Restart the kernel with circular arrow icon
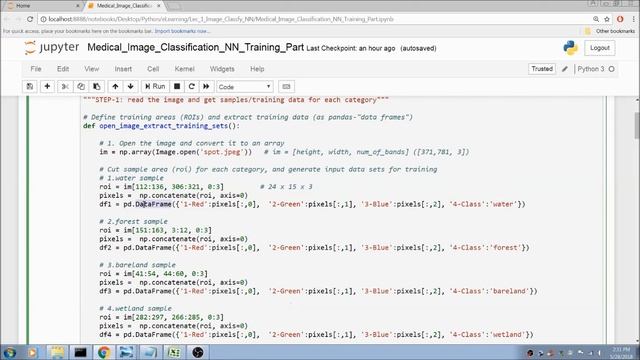The image size is (640, 360). click(191, 87)
